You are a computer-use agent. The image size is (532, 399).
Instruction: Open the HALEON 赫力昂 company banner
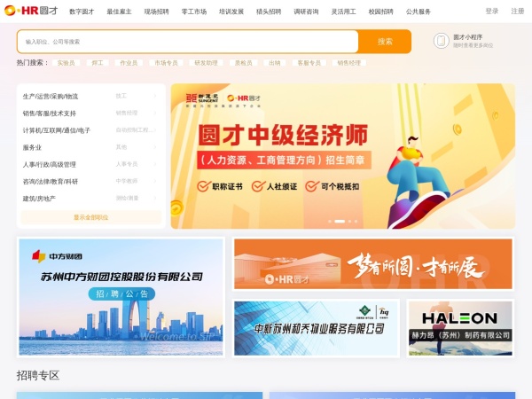(460, 328)
